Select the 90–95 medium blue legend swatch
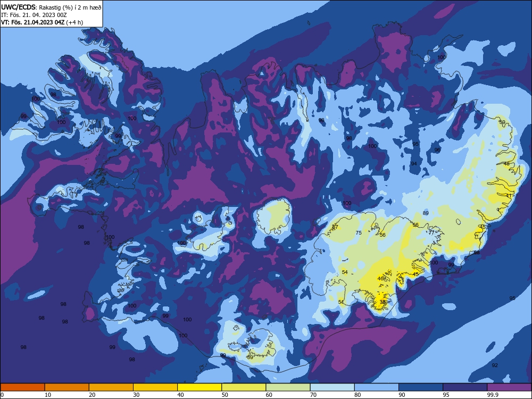The image size is (532, 399). (421, 387)
